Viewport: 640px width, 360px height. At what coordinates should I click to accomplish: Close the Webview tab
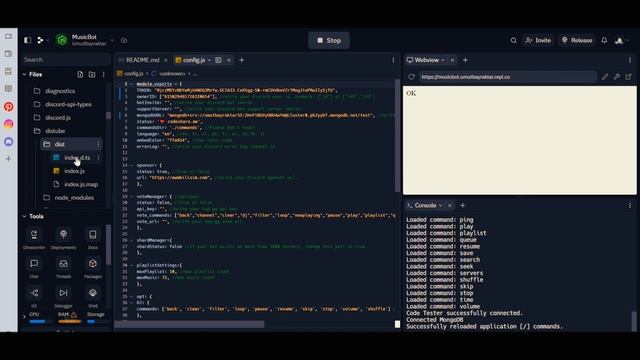click(452, 60)
